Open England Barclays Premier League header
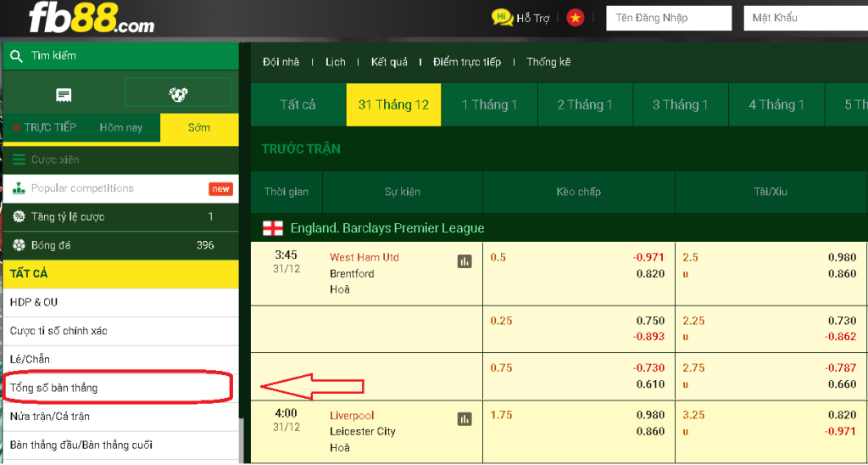The height and width of the screenshot is (465, 868). click(x=559, y=227)
